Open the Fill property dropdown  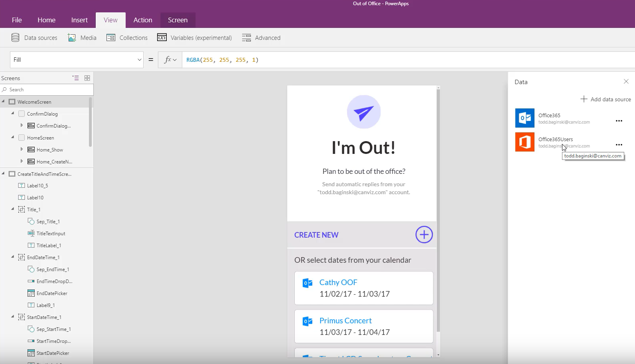click(x=139, y=60)
